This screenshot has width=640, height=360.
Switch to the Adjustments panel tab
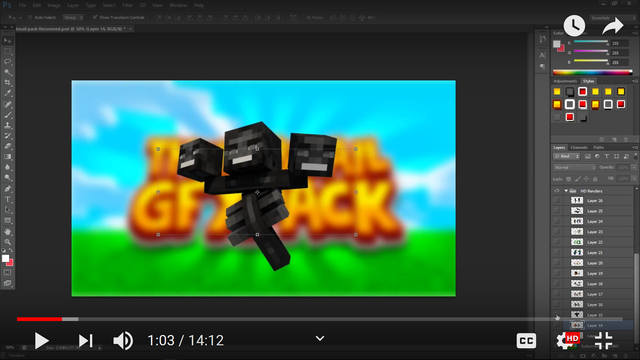(x=565, y=81)
